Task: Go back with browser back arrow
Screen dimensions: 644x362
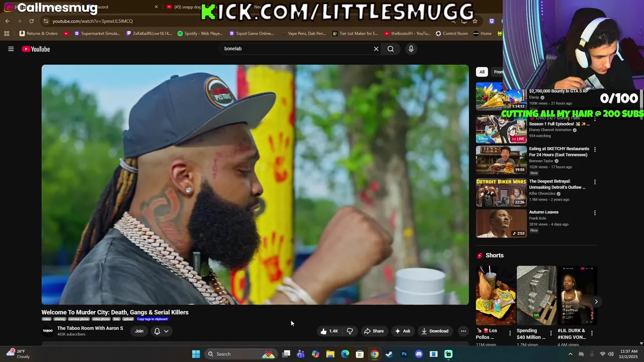Action: pyautogui.click(x=7, y=21)
